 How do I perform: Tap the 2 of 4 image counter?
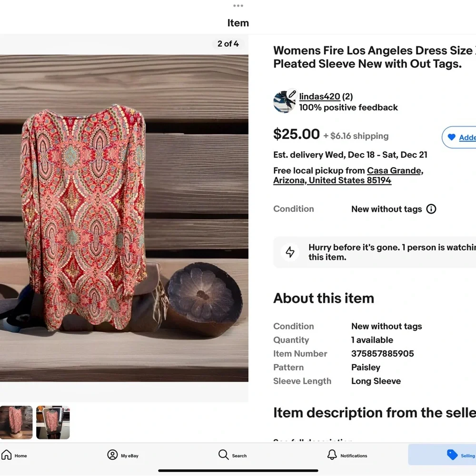click(228, 44)
